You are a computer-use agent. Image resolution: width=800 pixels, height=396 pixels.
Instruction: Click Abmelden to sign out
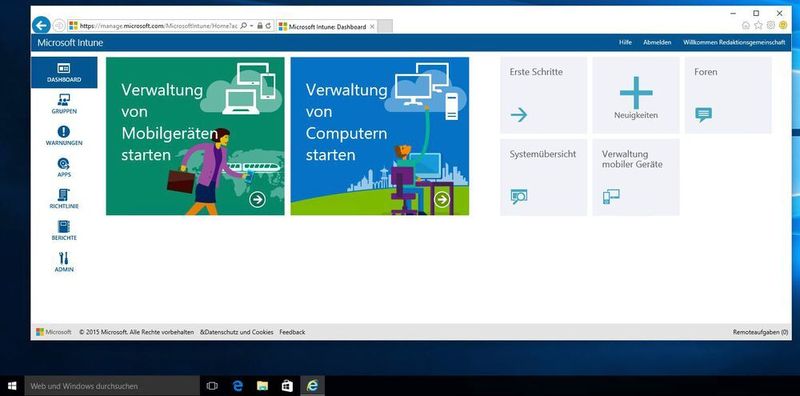pos(657,43)
